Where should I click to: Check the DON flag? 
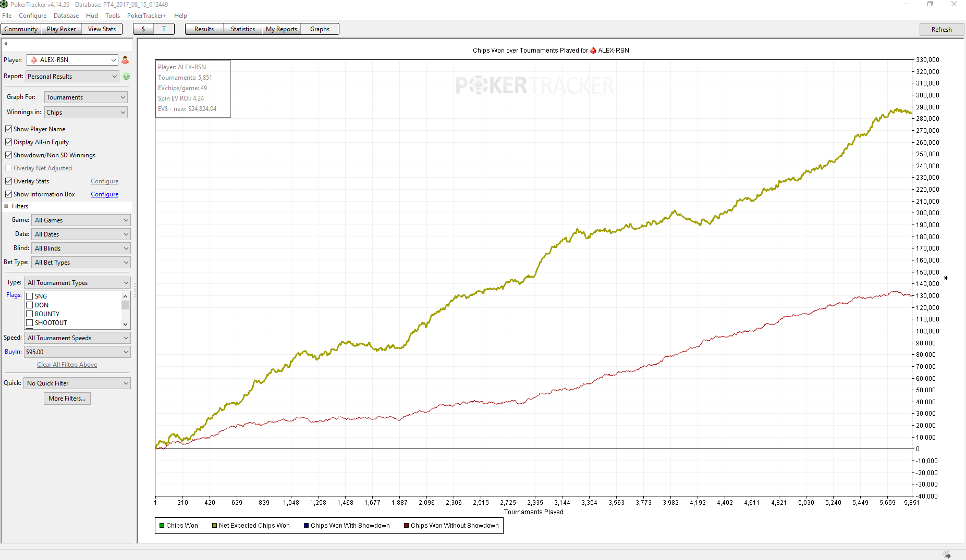coord(30,305)
